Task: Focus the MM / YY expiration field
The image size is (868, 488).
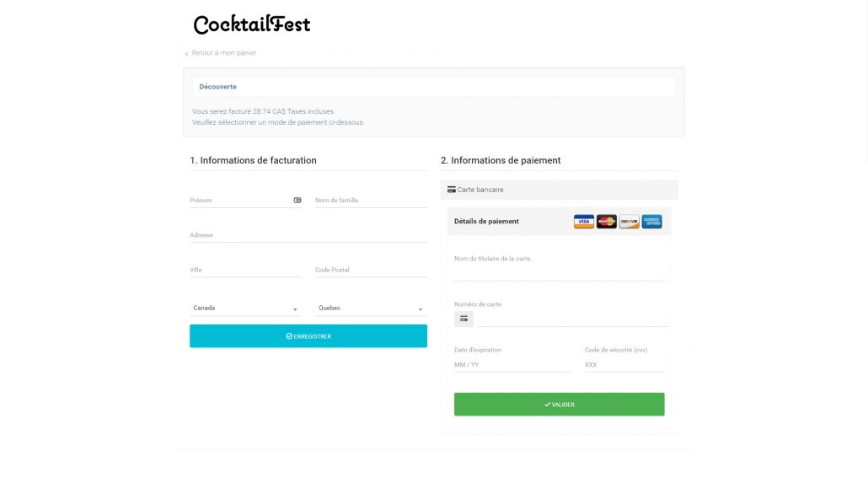Action: [512, 365]
